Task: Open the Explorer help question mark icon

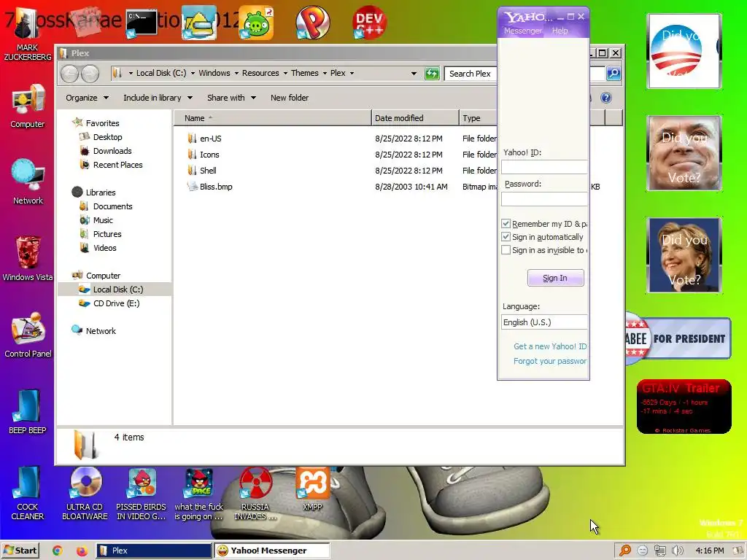Action: 606,98
